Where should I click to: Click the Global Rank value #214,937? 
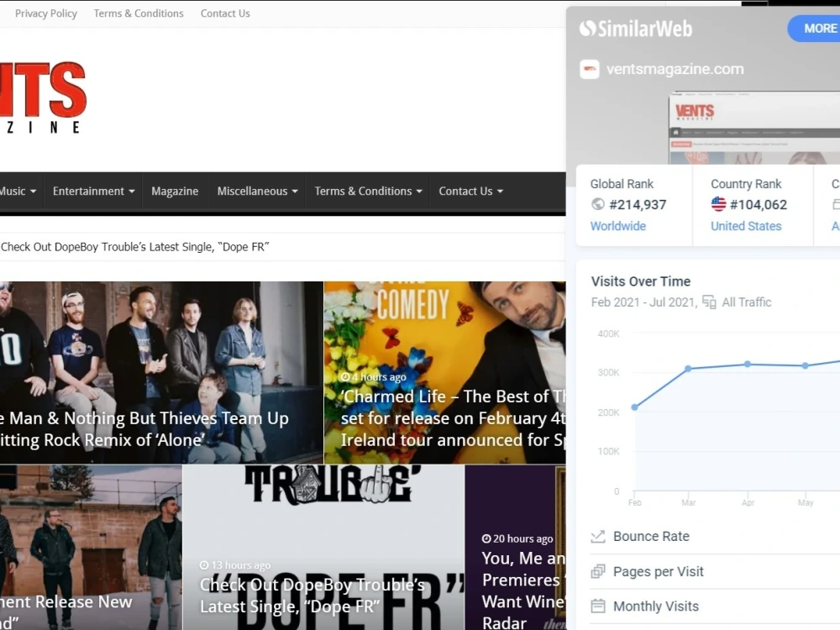coord(638,205)
